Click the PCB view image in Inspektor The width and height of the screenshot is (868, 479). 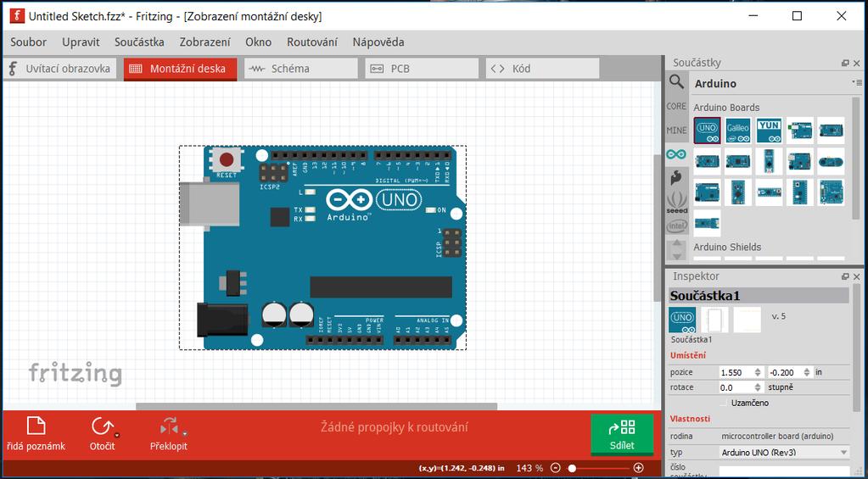pos(748,320)
